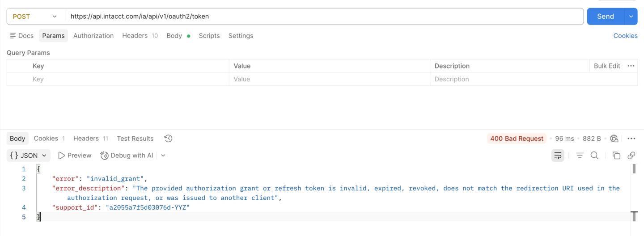View the response Cookies tab

tap(49, 139)
